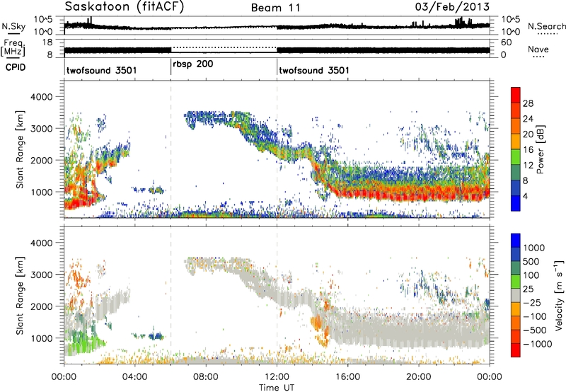Click the "20:00" time axis label

418,377
